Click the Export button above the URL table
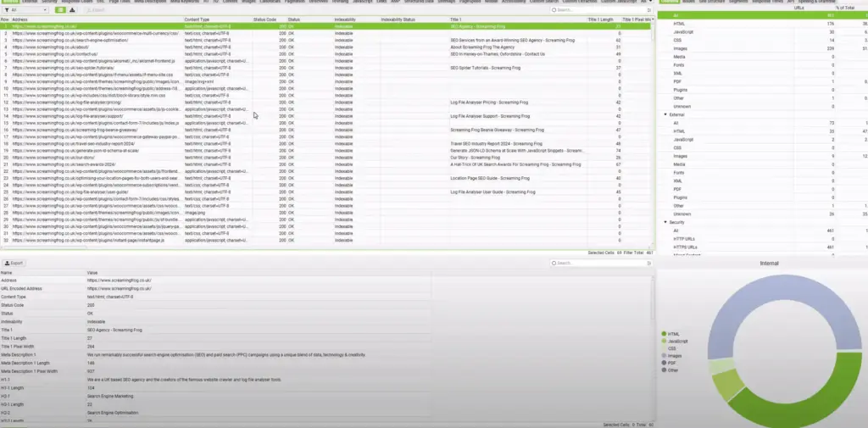The image size is (868, 428). point(96,10)
